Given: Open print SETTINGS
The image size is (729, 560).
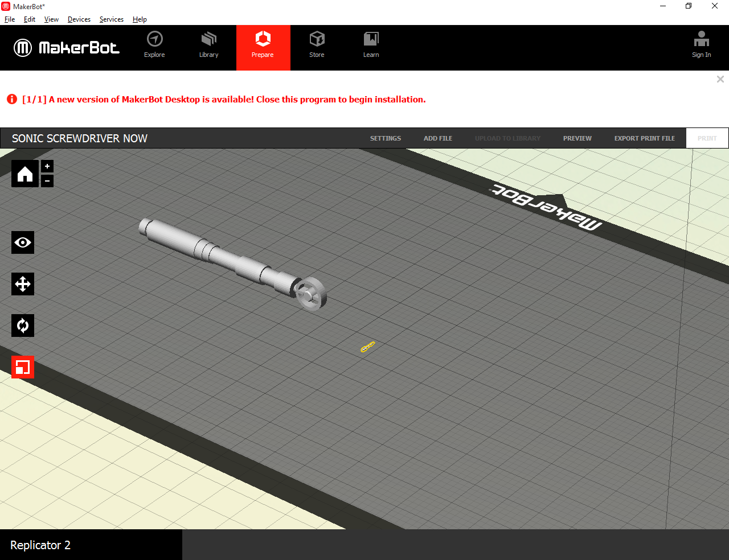Looking at the screenshot, I should [386, 138].
